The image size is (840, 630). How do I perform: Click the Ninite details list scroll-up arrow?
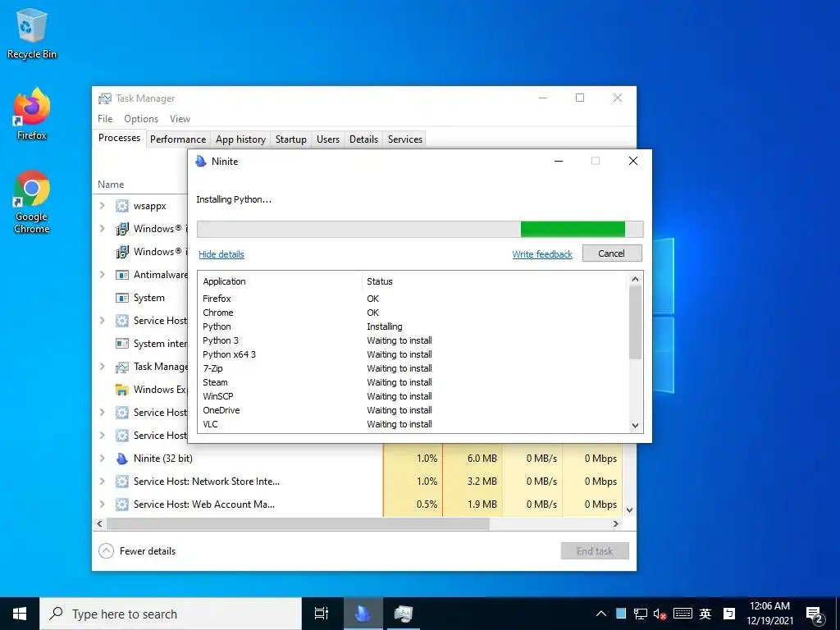coord(636,279)
